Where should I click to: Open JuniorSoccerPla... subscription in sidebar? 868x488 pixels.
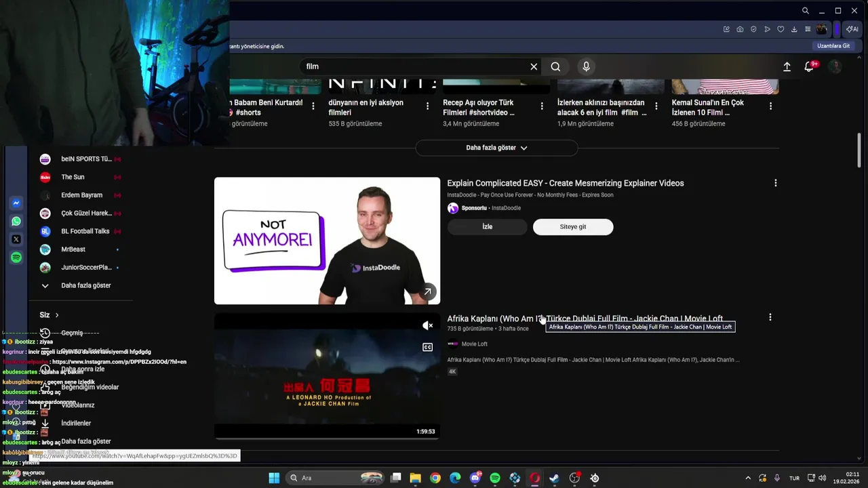tap(80, 267)
